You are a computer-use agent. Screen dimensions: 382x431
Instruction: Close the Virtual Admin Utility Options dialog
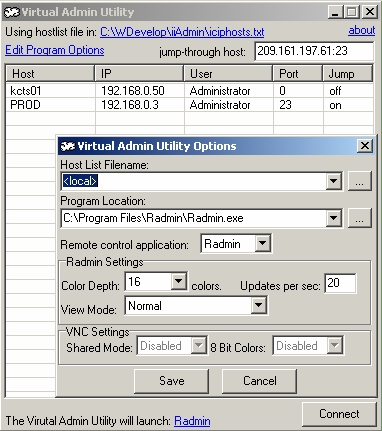(x=365, y=146)
